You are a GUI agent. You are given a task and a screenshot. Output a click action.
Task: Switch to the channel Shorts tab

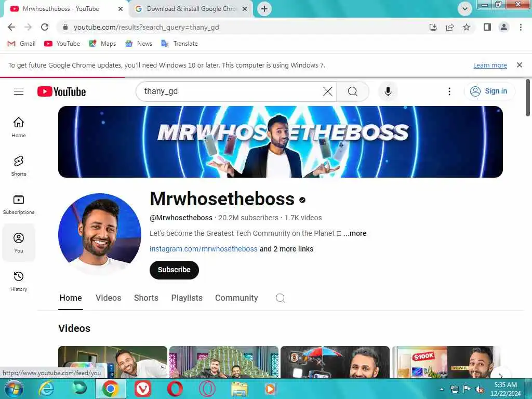[146, 298]
